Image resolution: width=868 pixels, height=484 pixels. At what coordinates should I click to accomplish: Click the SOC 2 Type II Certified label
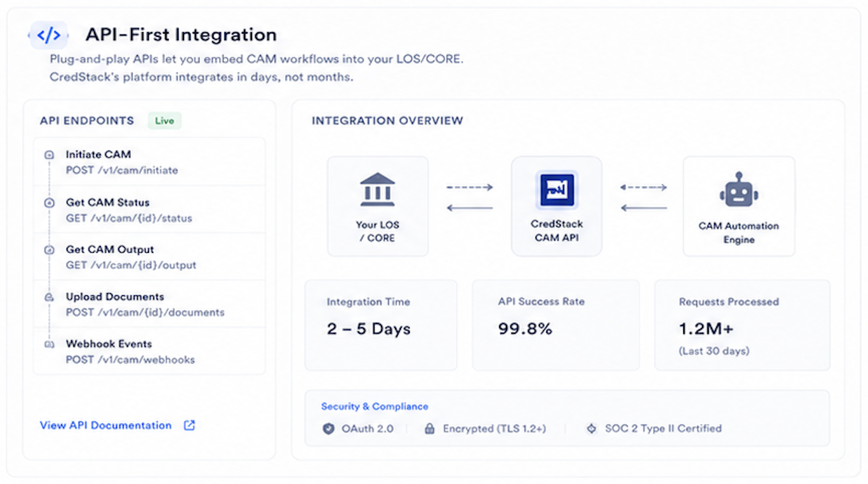663,428
